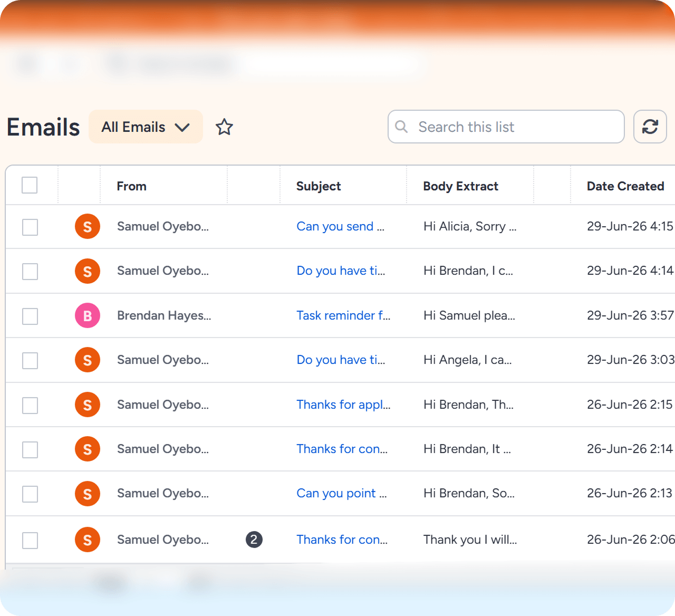Click 'Brendan Hayes' sender name

(164, 315)
